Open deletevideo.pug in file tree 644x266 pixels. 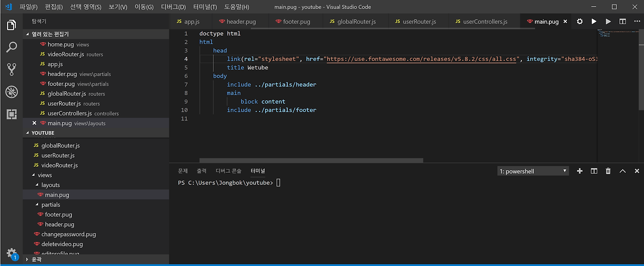click(96, 244)
